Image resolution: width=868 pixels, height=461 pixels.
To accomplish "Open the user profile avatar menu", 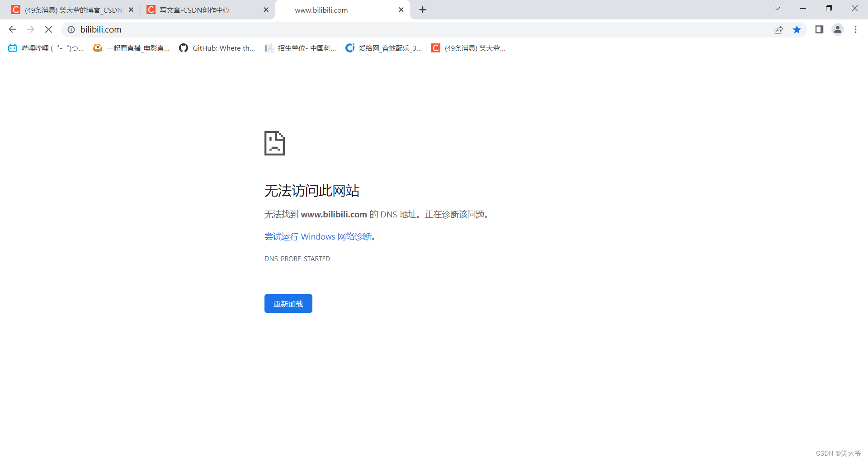I will (x=838, y=29).
